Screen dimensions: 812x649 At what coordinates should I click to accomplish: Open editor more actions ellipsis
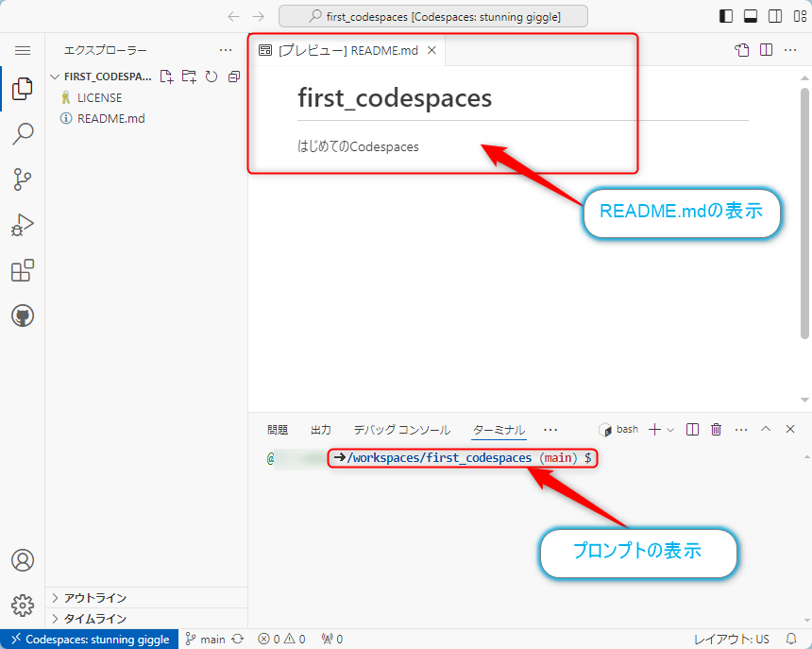tap(790, 50)
